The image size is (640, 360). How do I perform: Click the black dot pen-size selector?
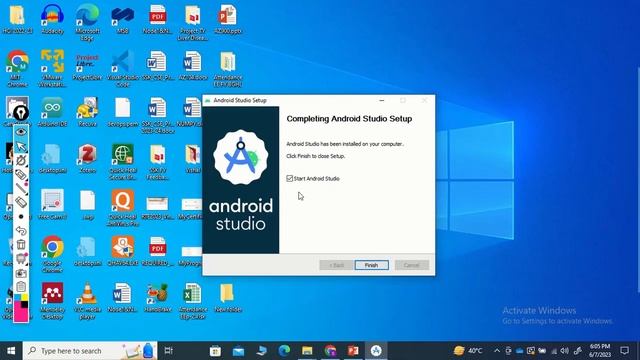21,216
